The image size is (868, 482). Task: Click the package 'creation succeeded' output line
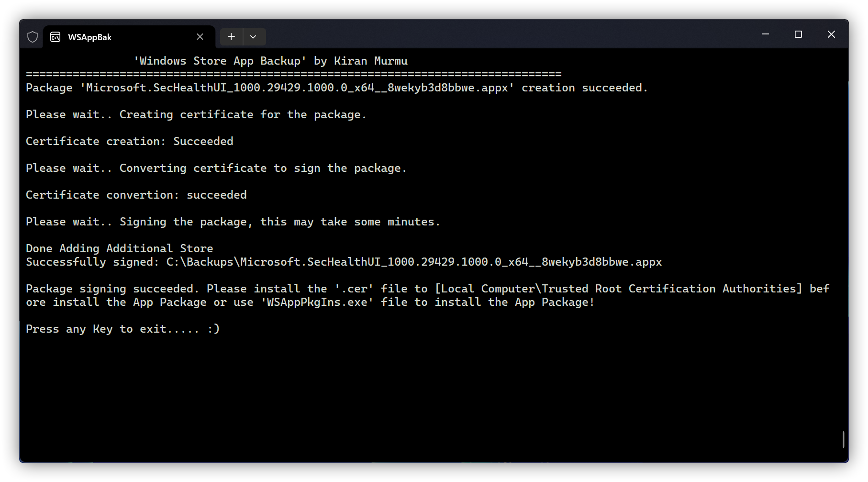pyautogui.click(x=336, y=88)
